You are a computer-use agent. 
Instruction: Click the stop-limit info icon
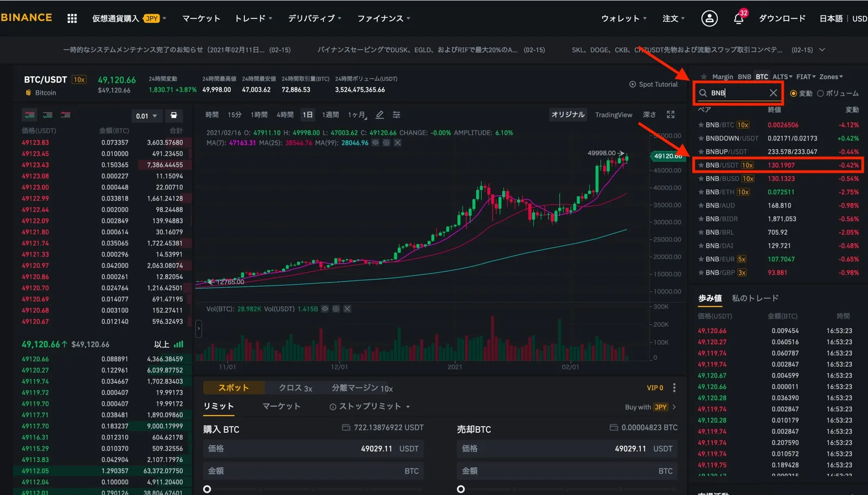[x=333, y=407]
